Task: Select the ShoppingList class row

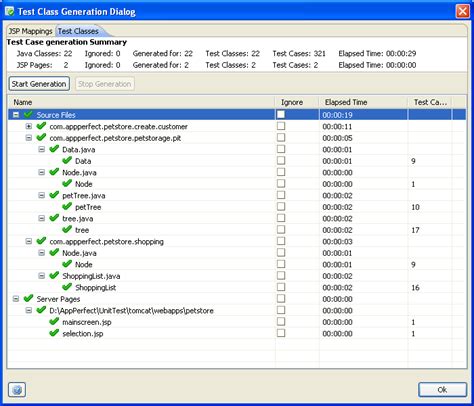Action: pyautogui.click(x=237, y=287)
